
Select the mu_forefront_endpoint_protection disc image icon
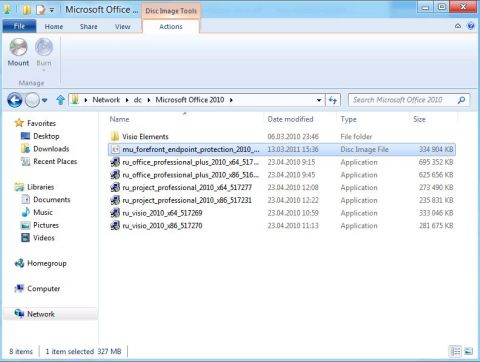click(x=115, y=149)
